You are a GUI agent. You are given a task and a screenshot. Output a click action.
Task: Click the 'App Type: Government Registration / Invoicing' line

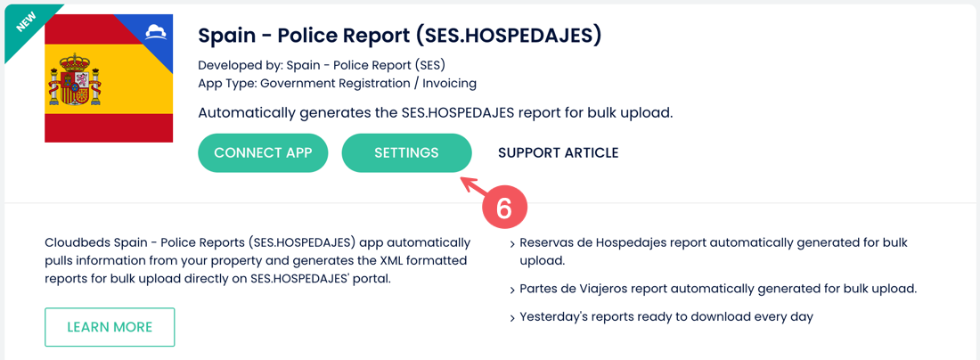(338, 83)
